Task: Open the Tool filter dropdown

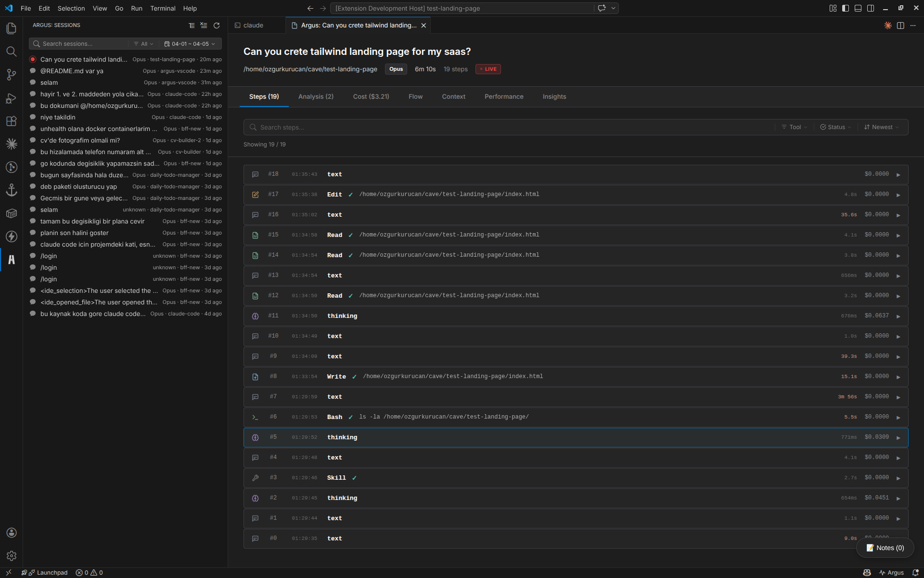Action: click(794, 127)
